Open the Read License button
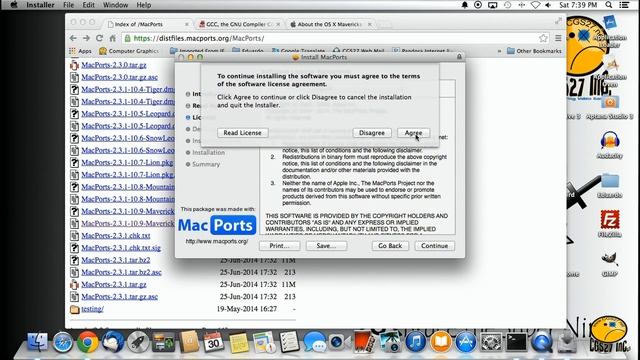The height and width of the screenshot is (360, 640). 242,133
